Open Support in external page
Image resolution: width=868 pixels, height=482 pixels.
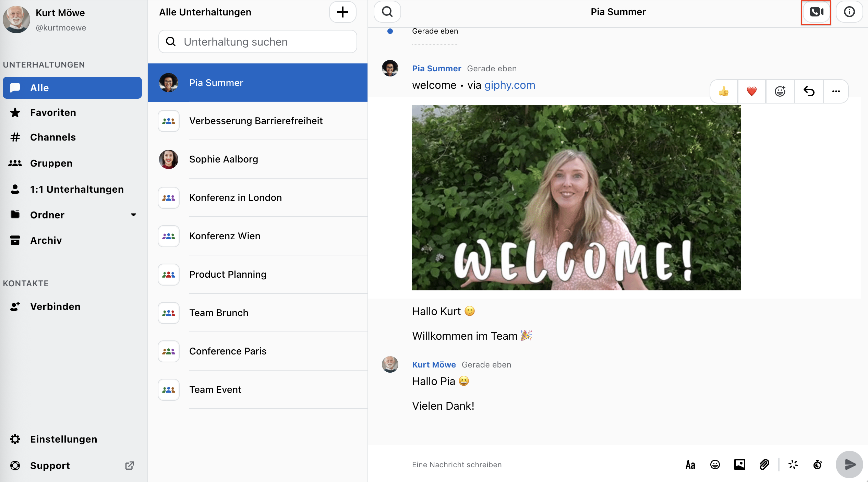[x=72, y=466]
